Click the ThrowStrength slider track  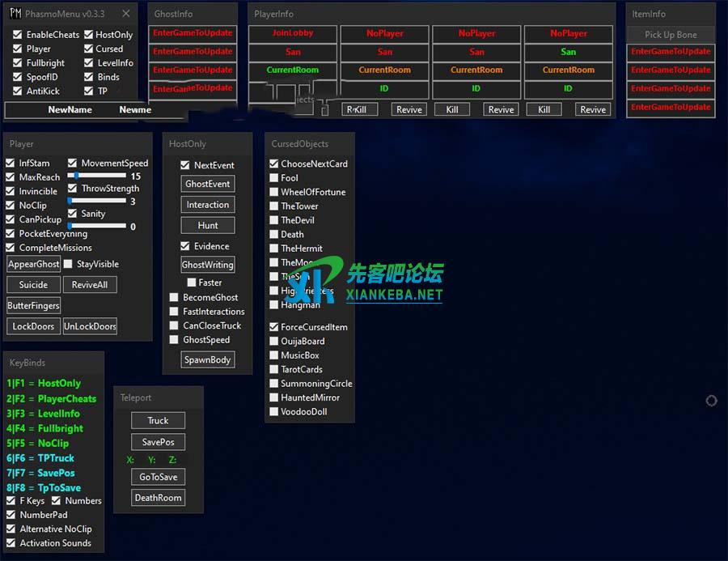97,201
